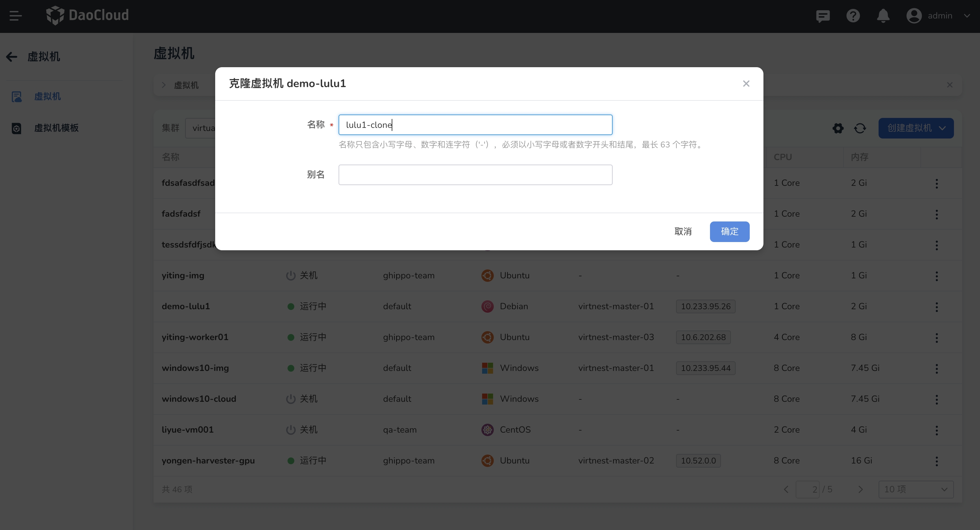Select 虚拟机模板 in the sidebar

(56, 128)
